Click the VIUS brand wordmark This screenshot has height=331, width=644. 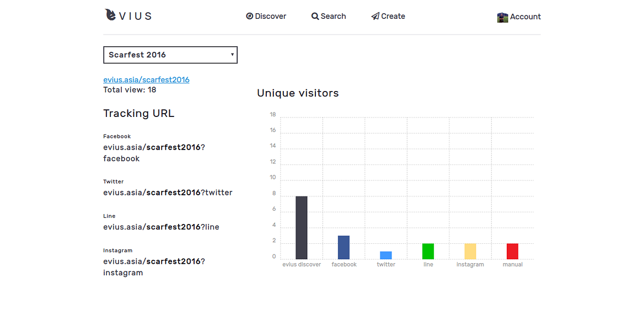pyautogui.click(x=136, y=16)
